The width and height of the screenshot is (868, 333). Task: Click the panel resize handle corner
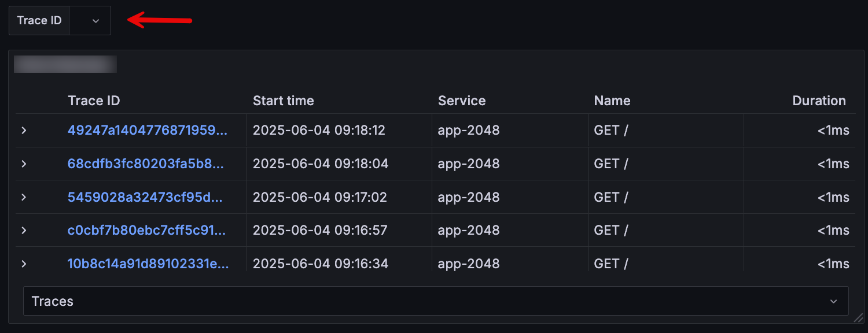(859, 317)
